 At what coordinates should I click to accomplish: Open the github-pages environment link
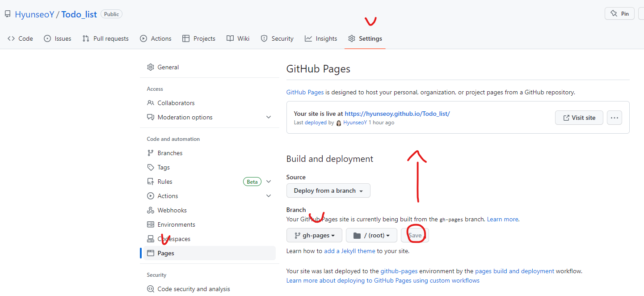tap(399, 271)
